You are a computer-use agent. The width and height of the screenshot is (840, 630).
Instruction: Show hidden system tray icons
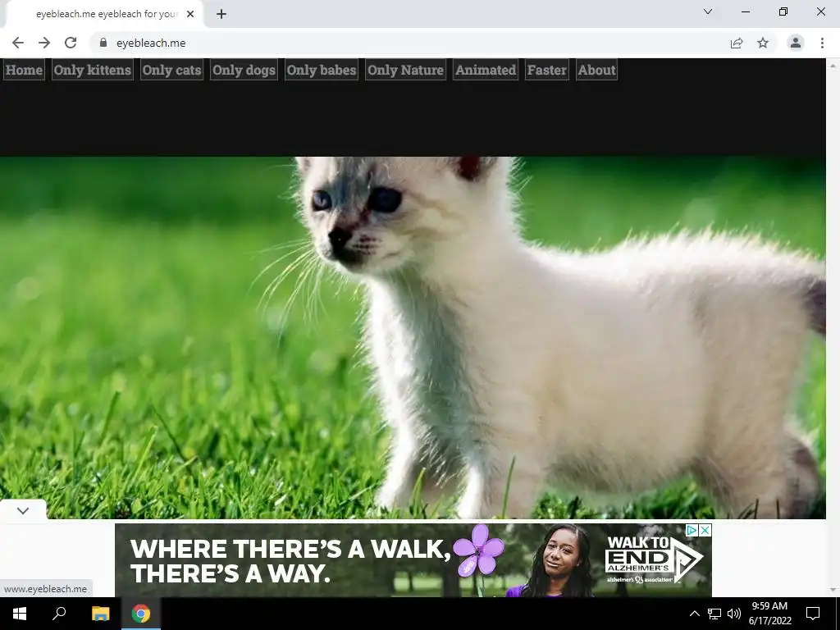(x=694, y=614)
